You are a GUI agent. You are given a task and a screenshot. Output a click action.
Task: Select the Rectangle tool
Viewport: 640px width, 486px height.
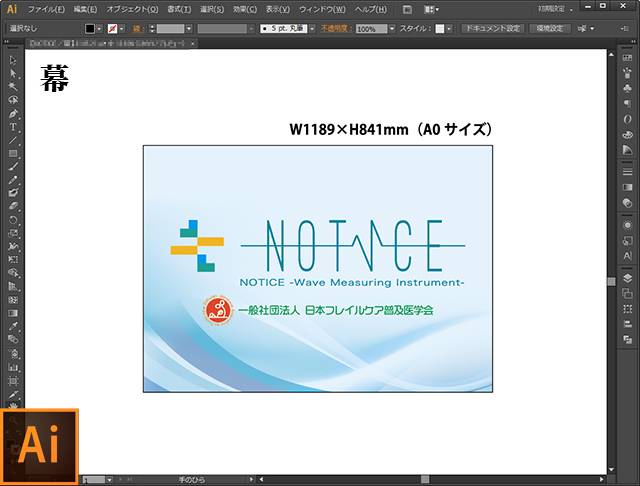pyautogui.click(x=13, y=153)
